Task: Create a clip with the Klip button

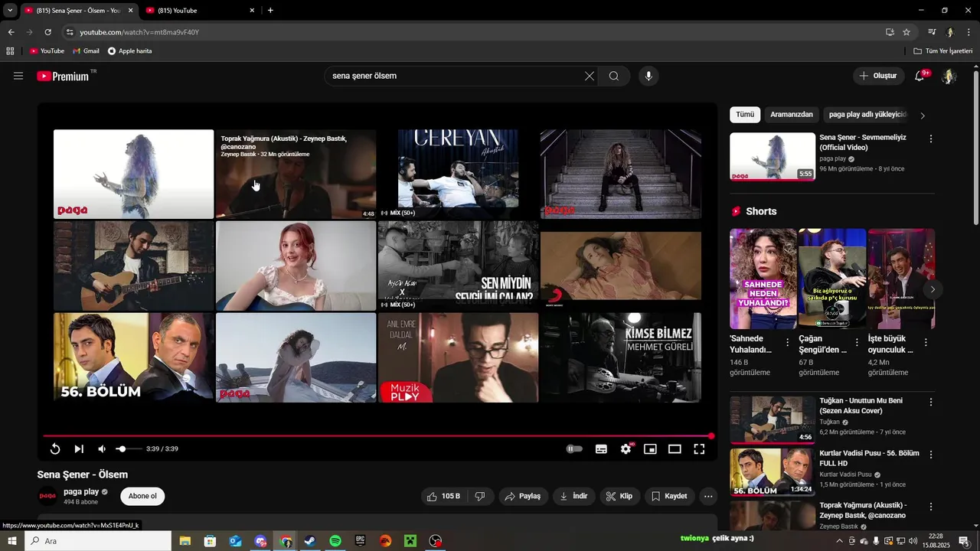Action: tap(619, 496)
